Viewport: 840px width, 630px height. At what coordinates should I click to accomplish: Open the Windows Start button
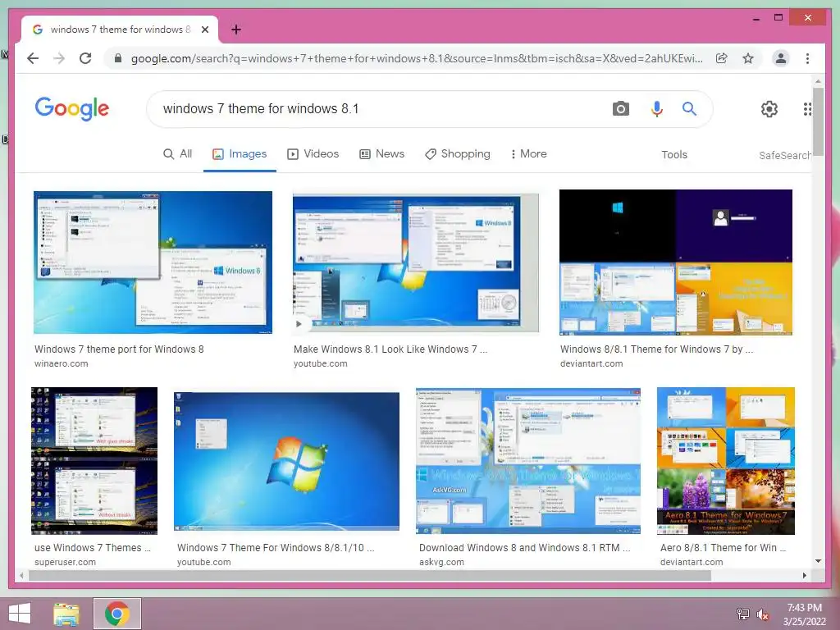20,614
